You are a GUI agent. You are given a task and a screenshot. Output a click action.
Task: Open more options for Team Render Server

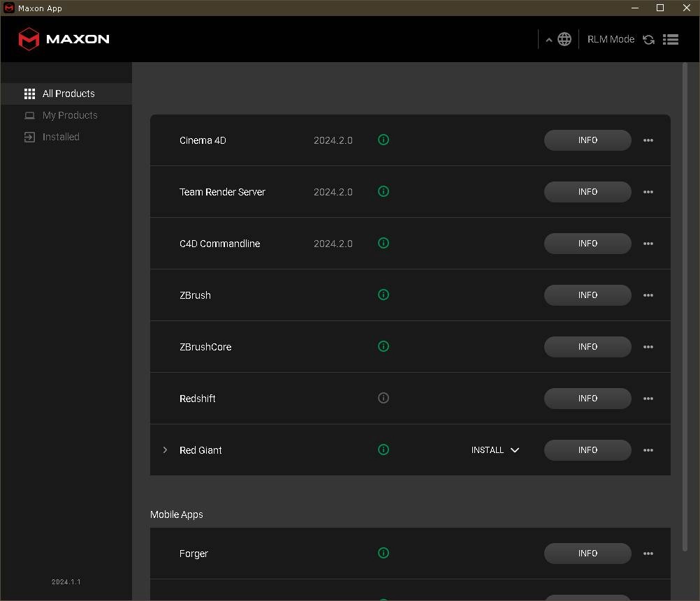point(648,192)
